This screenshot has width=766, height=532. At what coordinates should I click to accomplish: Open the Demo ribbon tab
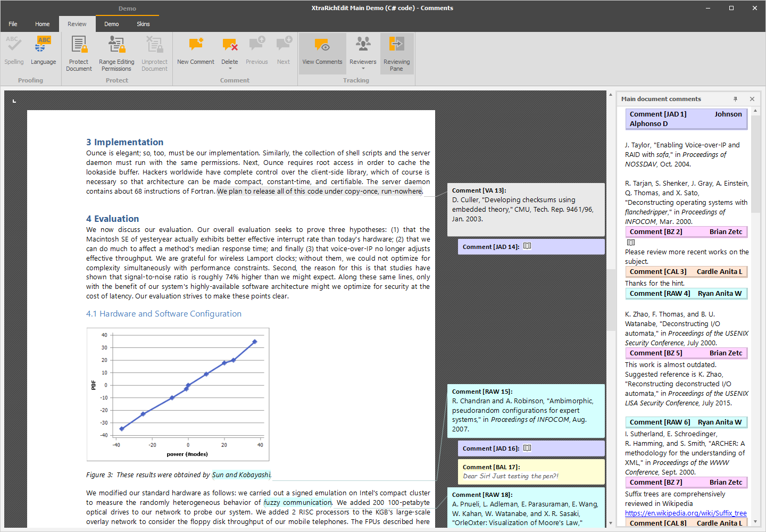pos(111,24)
